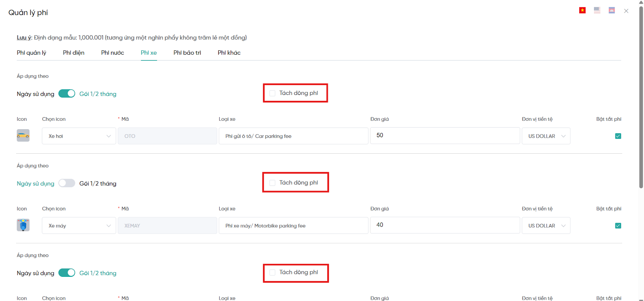Switch language using the Vietnam flag
This screenshot has width=644, height=301.
pyautogui.click(x=582, y=10)
